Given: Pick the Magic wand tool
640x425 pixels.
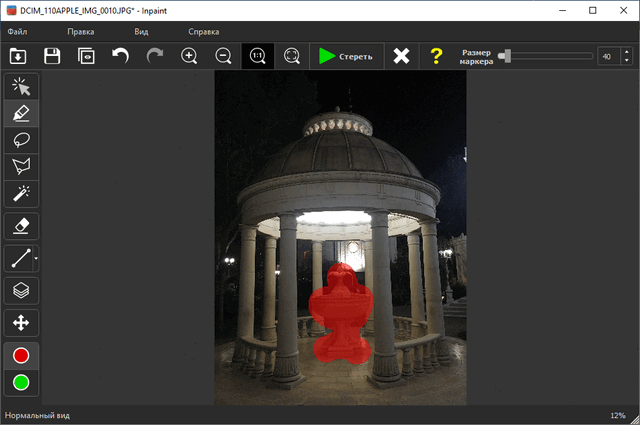Looking at the screenshot, I should pyautogui.click(x=21, y=193).
